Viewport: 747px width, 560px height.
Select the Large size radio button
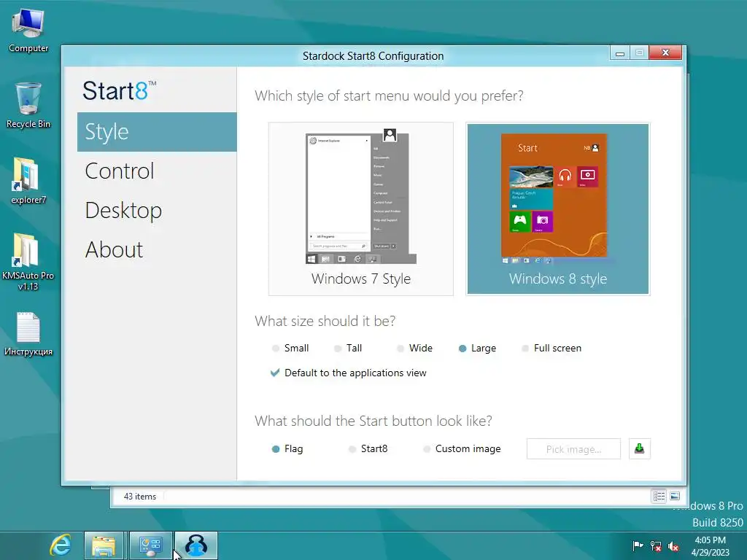point(477,348)
